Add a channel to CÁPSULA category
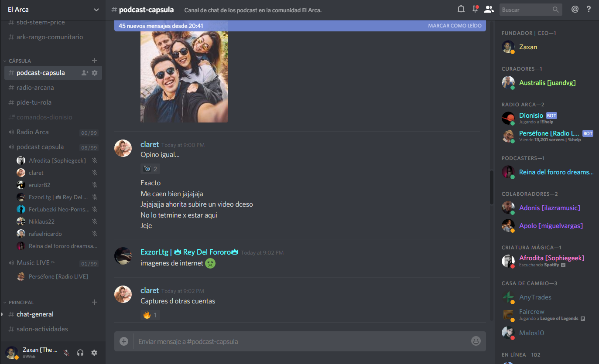599x364 pixels. coord(95,61)
